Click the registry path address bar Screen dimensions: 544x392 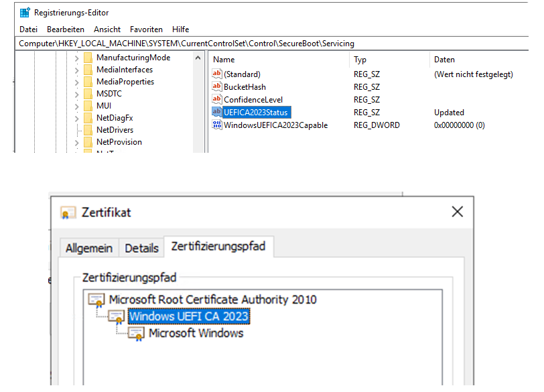[x=271, y=44]
